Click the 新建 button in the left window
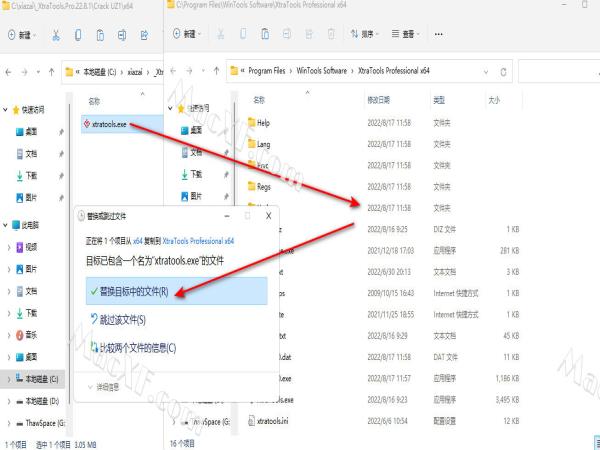 coord(21,35)
